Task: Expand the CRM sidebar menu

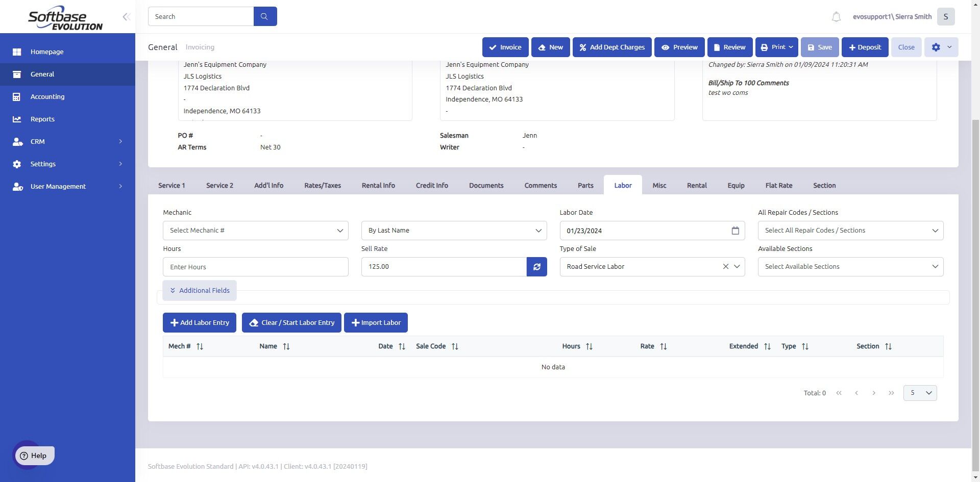Action: pos(67,141)
